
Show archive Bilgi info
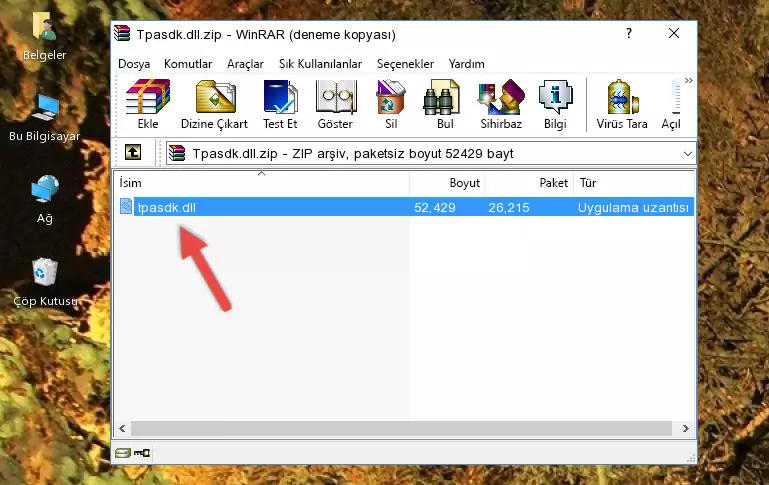[x=555, y=104]
